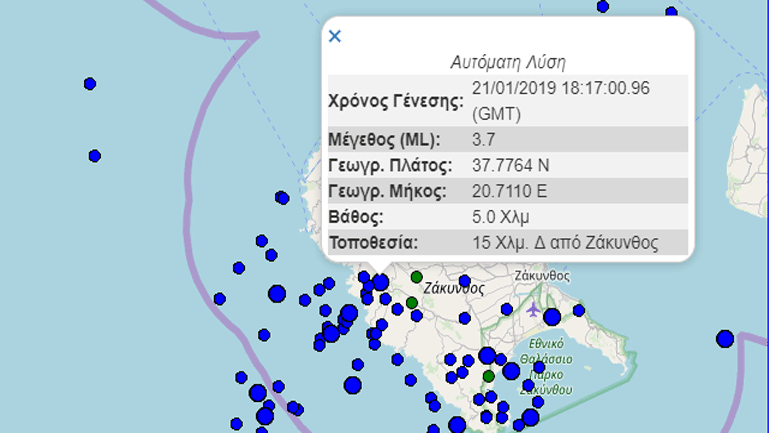Select the latitude value 37.7764 N

point(511,165)
